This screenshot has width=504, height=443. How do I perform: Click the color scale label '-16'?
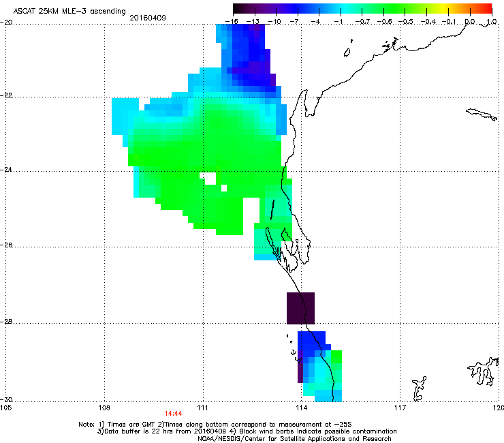click(232, 22)
